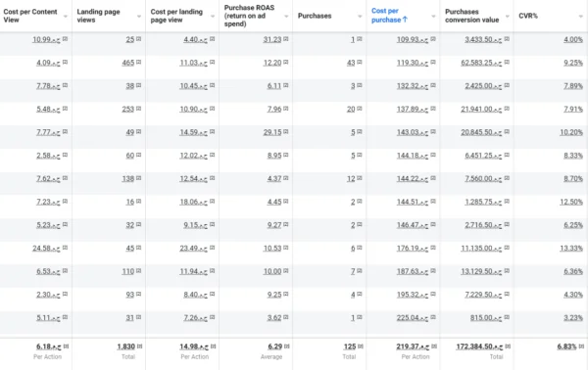Open the Cost per purchase column dropdown arrow
The height and width of the screenshot is (370, 588).
coord(433,16)
